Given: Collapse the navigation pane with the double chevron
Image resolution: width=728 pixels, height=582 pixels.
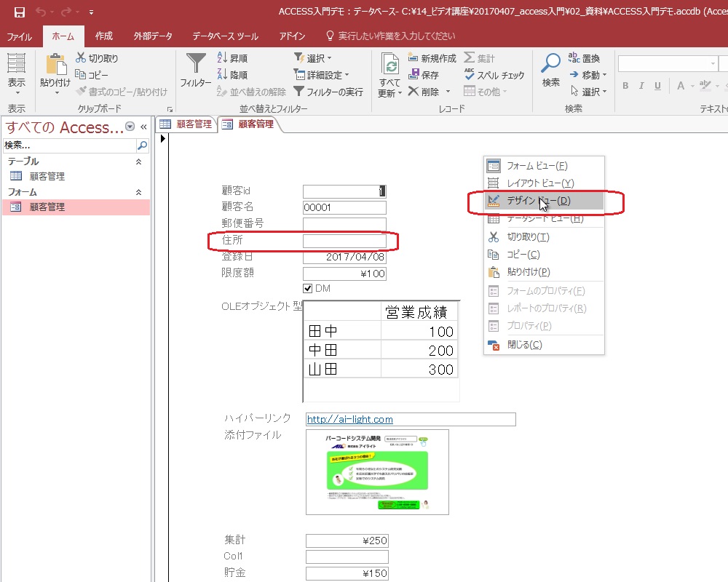Looking at the screenshot, I should [143, 127].
